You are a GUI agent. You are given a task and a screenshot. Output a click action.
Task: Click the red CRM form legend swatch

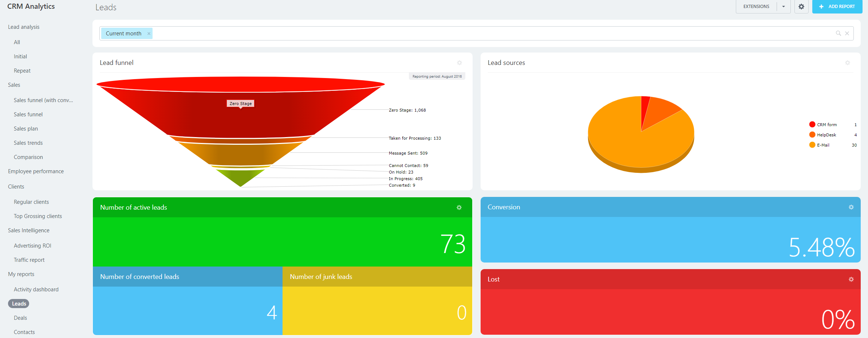coord(812,125)
